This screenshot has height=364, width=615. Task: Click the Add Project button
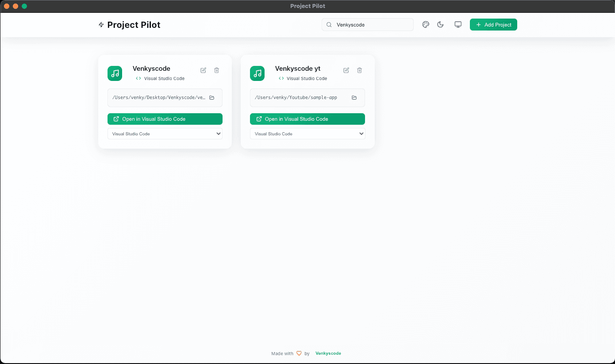(x=493, y=25)
